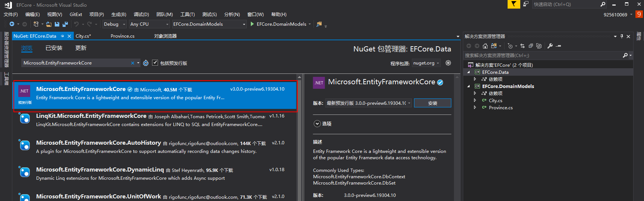Open the EFCore.DomainModels startup project dropdown
Screen dimensions: 644x201
pos(209,24)
